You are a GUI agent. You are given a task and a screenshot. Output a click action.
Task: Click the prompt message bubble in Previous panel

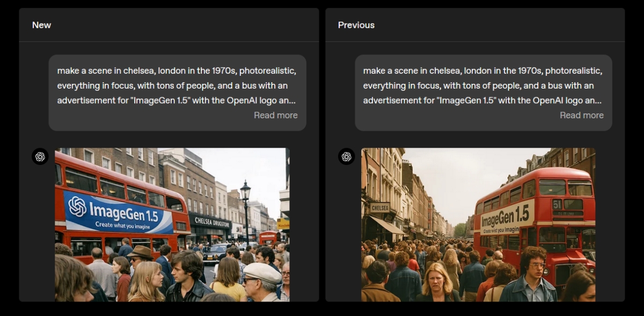[483, 86]
